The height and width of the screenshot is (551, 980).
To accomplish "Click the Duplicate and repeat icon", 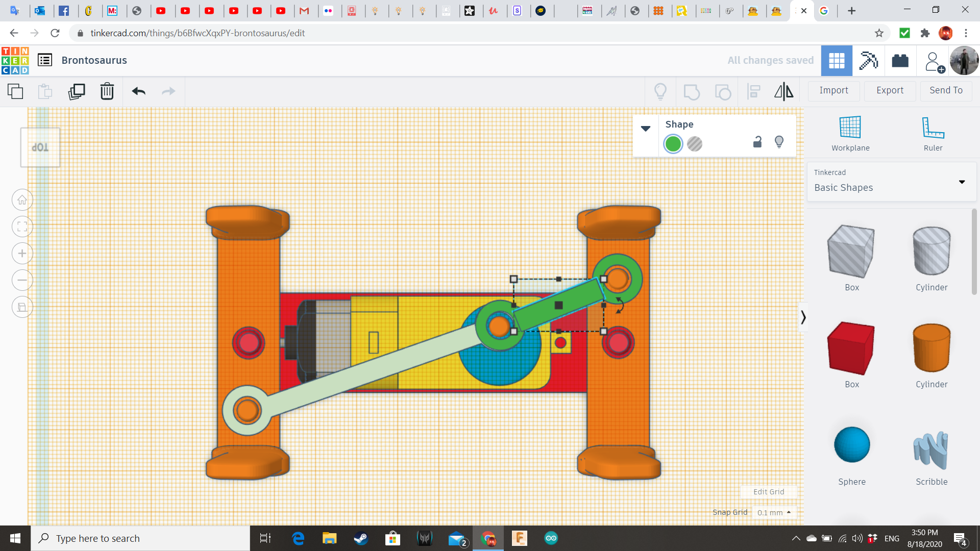I will coord(77,91).
